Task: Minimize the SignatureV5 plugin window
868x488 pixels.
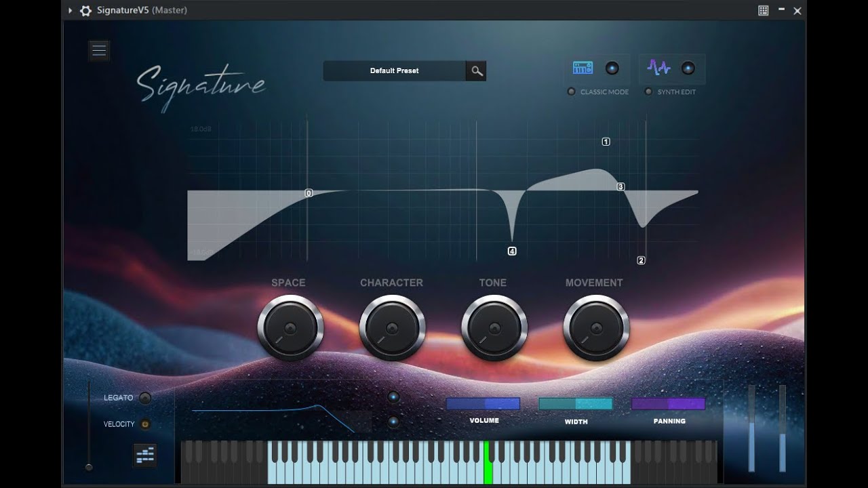Action: tap(782, 11)
